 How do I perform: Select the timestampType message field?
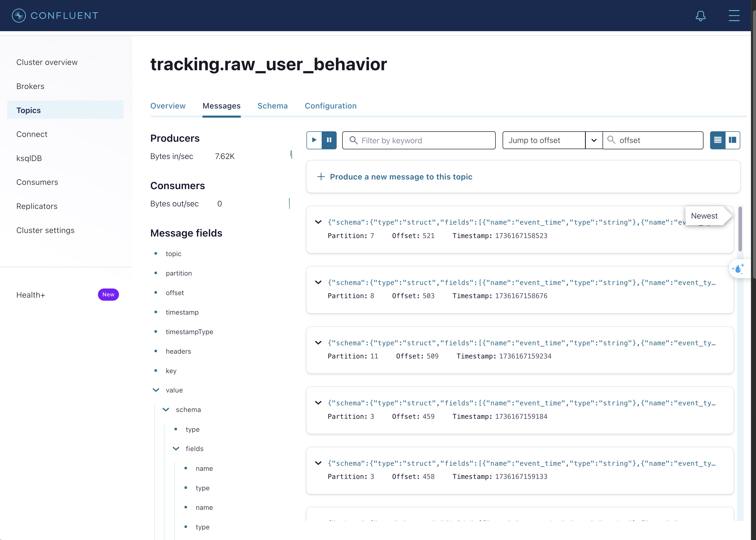189,332
